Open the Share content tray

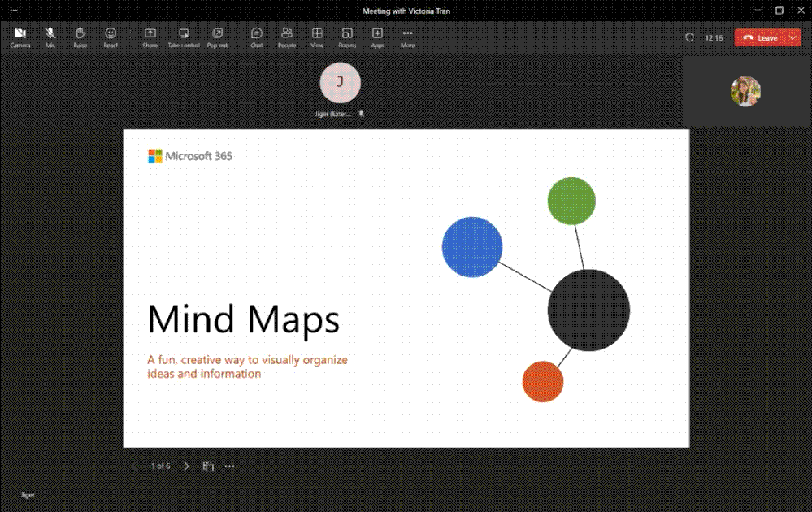click(150, 37)
